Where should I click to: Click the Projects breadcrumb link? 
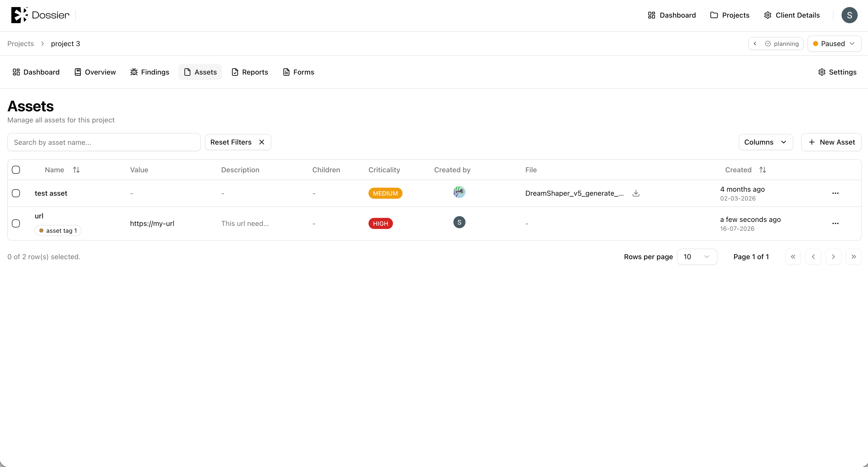click(21, 44)
